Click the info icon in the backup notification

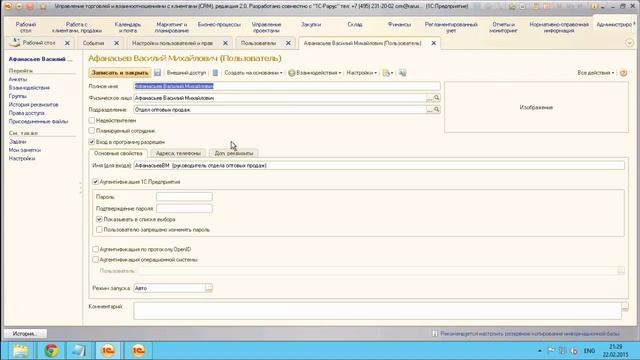click(435, 333)
